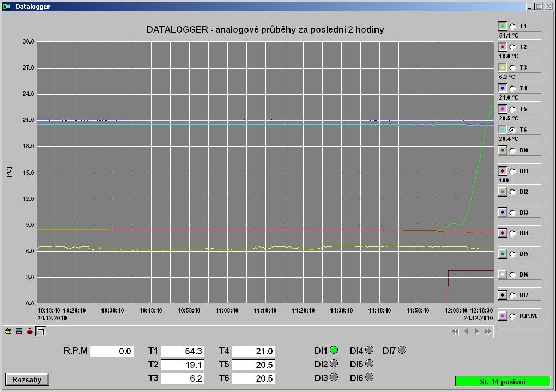This screenshot has width=556, height=392.
Task: Click the axis range icon with red arrow
Action: (19, 331)
